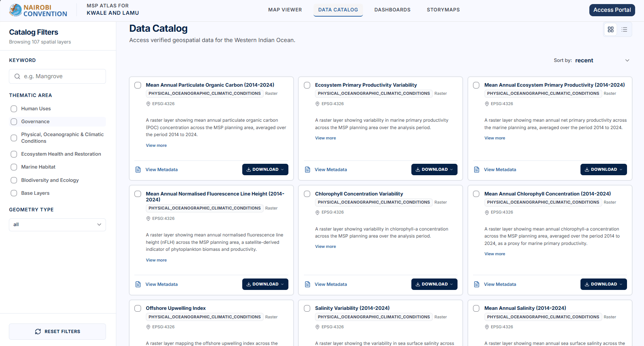Viewport: 644px width, 346px height.
Task: Click metadata document icon for Ecosystem Primary Productivity Variability
Action: (x=307, y=170)
